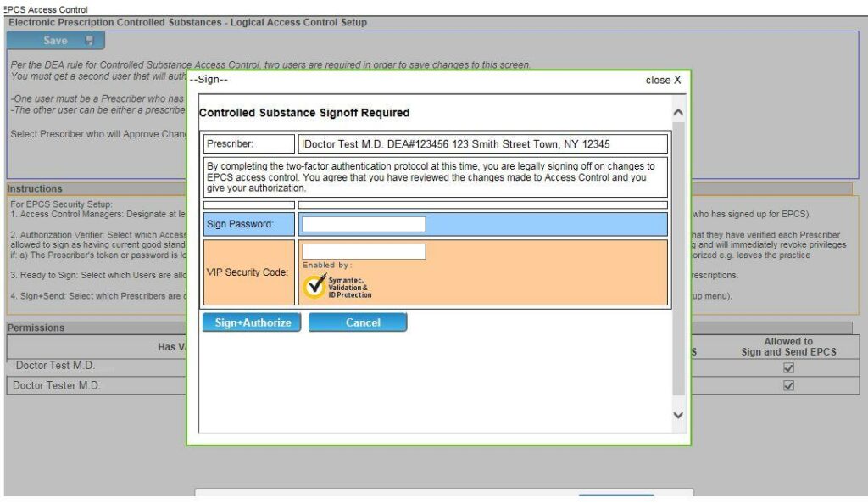Click the Permissions section header
Viewport: 868px width, 504px height.
point(34,328)
